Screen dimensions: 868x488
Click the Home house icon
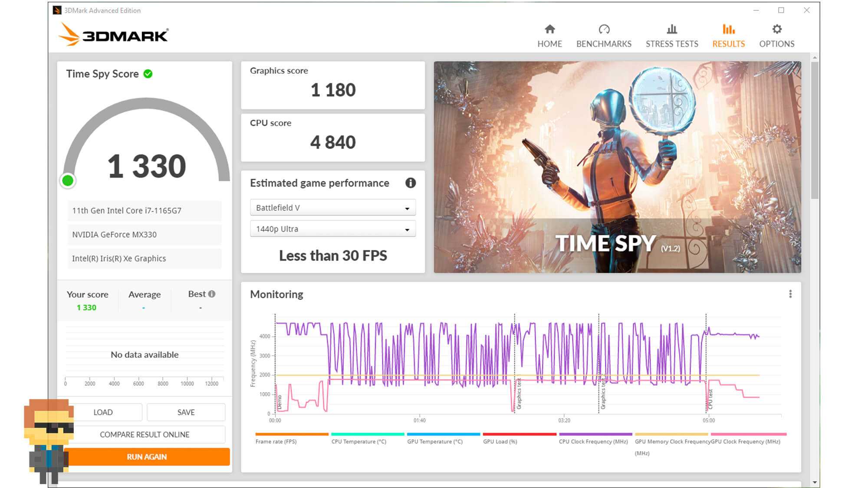(549, 29)
